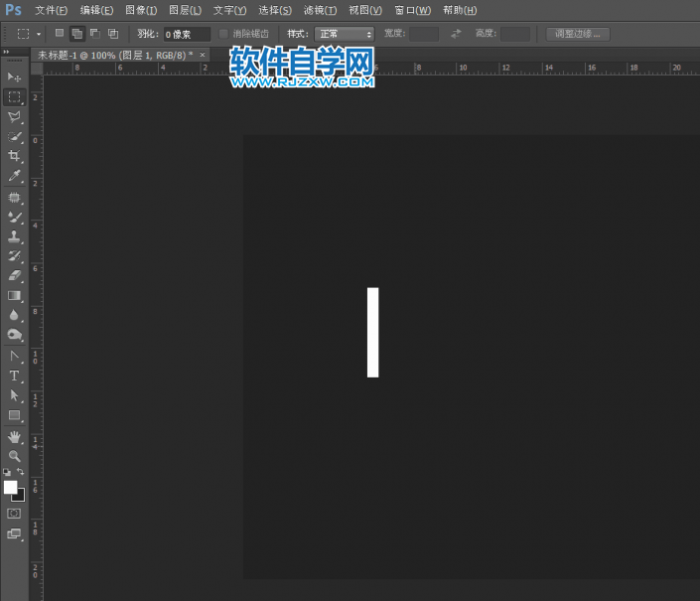Viewport: 700px width, 601px height.
Task: Choose Subtract from selection mode
Action: click(95, 33)
